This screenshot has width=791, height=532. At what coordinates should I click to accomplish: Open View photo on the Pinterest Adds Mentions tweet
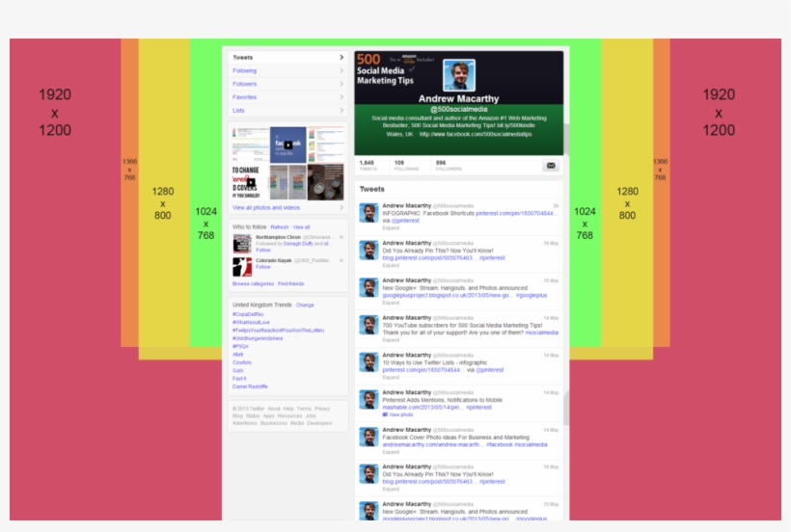click(398, 414)
